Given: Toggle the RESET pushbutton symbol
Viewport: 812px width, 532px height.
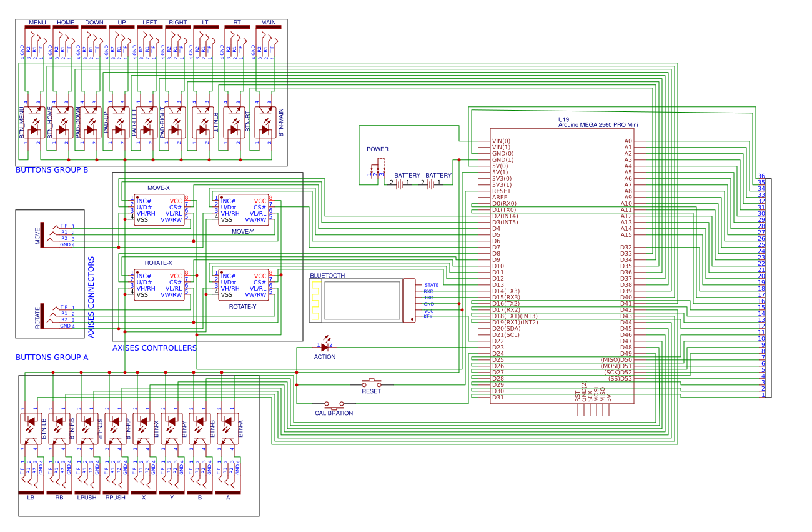Looking at the screenshot, I should tap(372, 383).
